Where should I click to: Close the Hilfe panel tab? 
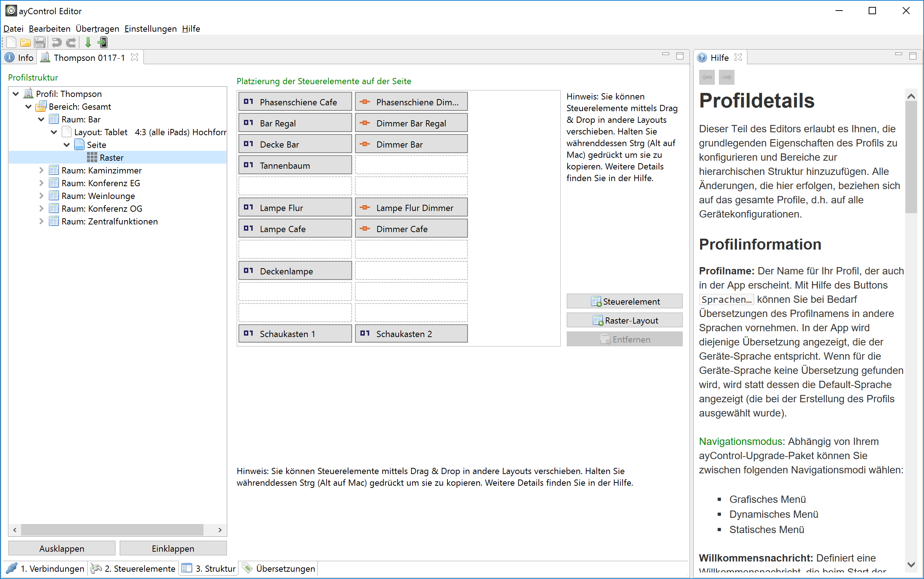tap(738, 57)
